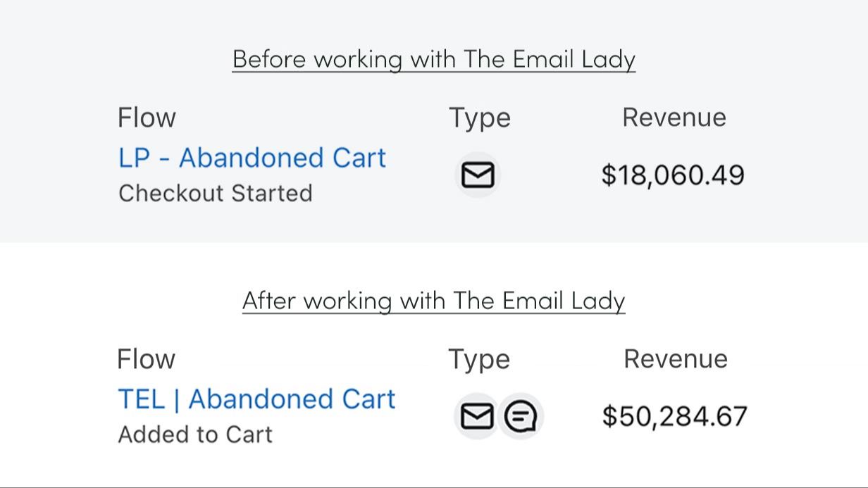
Task: Click the email icon for LP - Abandoned Cart
Action: click(x=478, y=175)
